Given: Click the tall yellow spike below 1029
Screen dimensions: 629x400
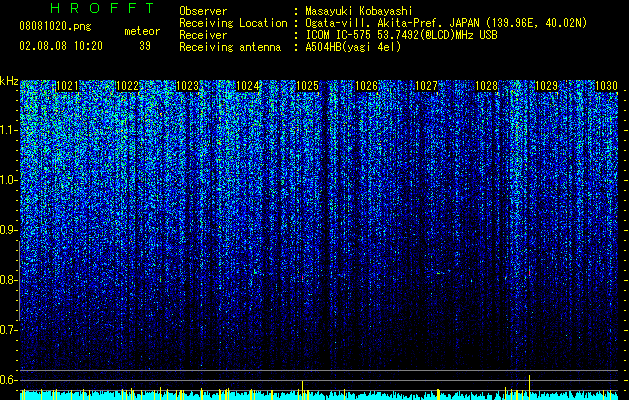Looking at the screenshot, I should (x=530, y=387).
